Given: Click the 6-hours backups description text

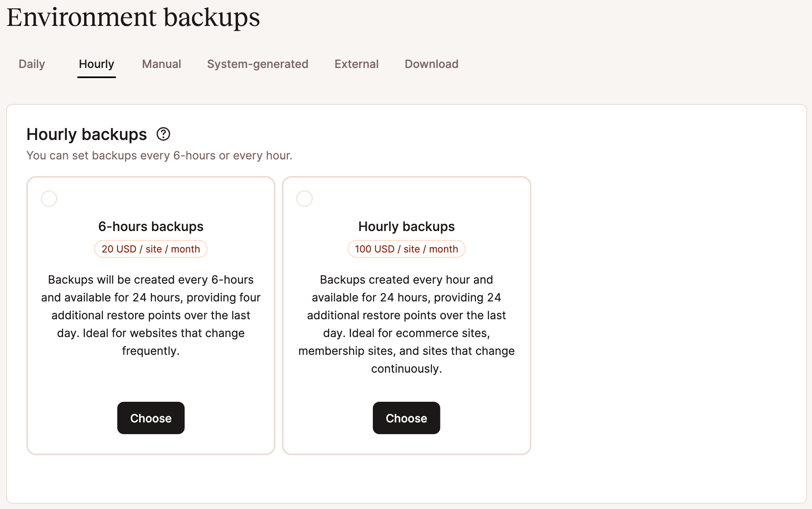Looking at the screenshot, I should tap(151, 315).
